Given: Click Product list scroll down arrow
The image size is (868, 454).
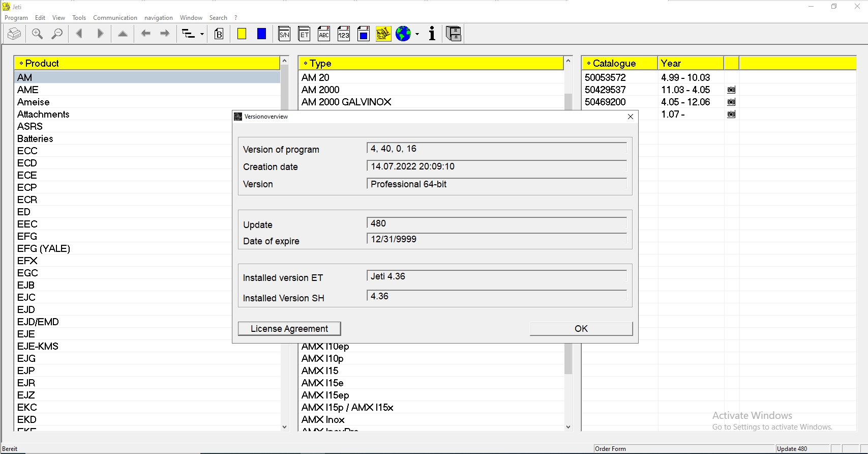Looking at the screenshot, I should [285, 427].
